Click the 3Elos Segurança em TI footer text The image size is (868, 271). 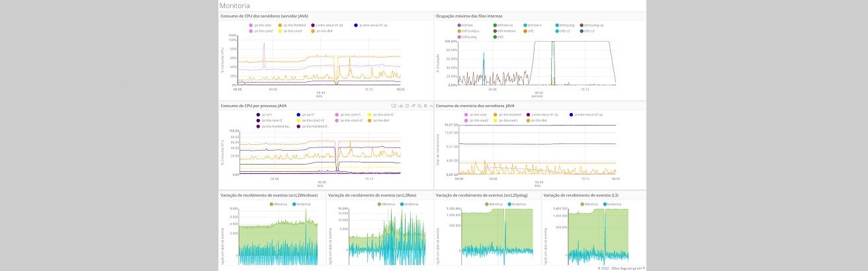click(x=621, y=268)
